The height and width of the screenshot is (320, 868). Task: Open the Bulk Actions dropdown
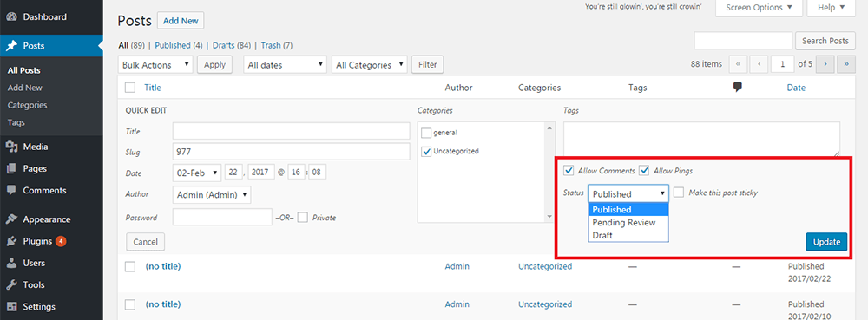(155, 65)
